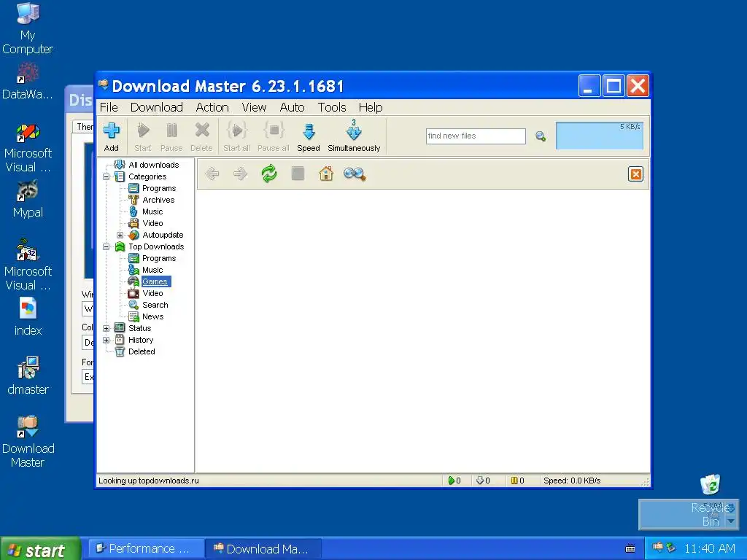Screen dimensions: 747x560
Task: Expand the Autoupdate tree node
Action: coord(120,236)
